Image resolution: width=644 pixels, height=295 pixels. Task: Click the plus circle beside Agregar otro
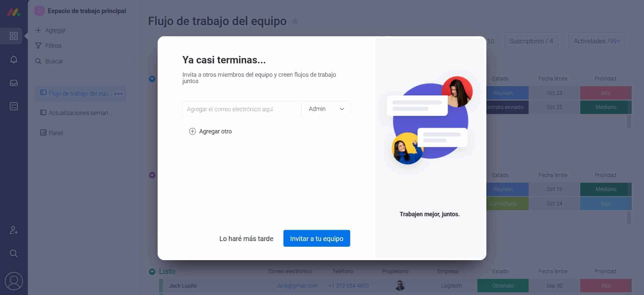tap(192, 131)
